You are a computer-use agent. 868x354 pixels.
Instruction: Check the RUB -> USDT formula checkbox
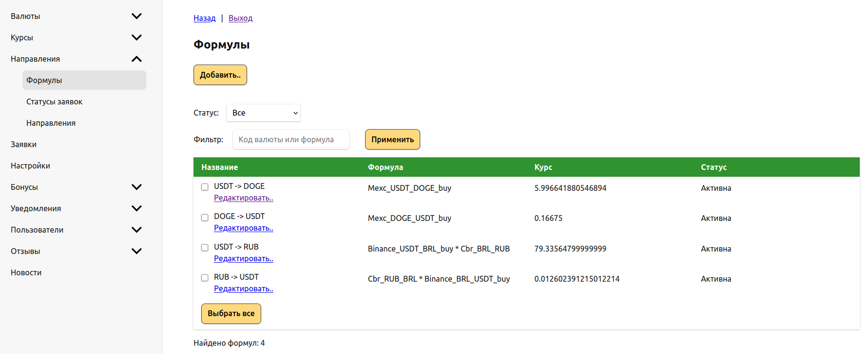(205, 278)
